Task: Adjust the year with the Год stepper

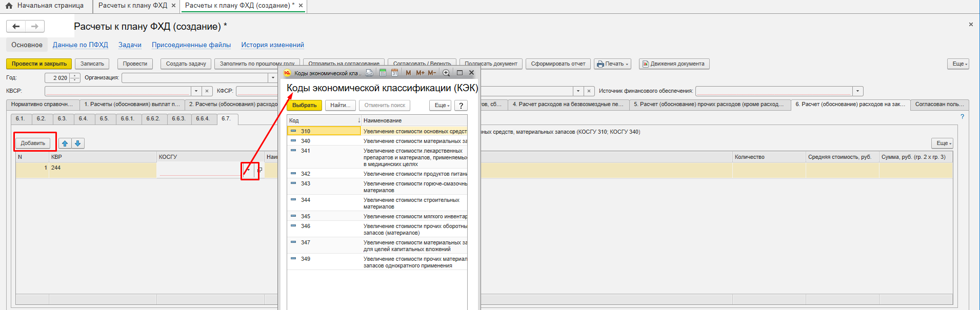Action: point(75,78)
